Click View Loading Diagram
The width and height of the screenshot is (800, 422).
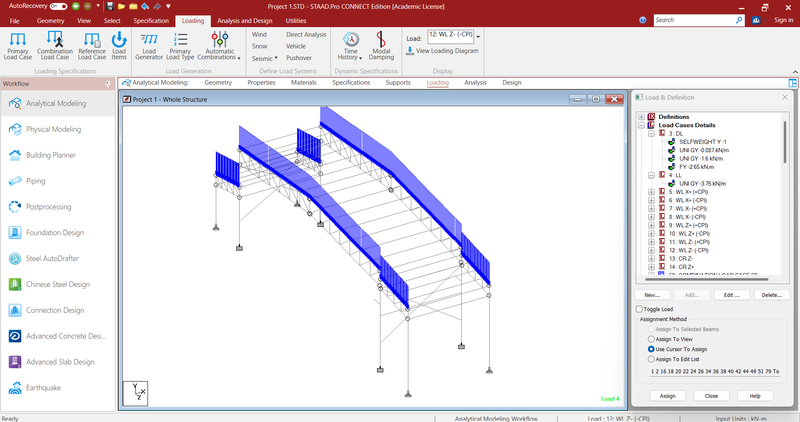pos(442,51)
